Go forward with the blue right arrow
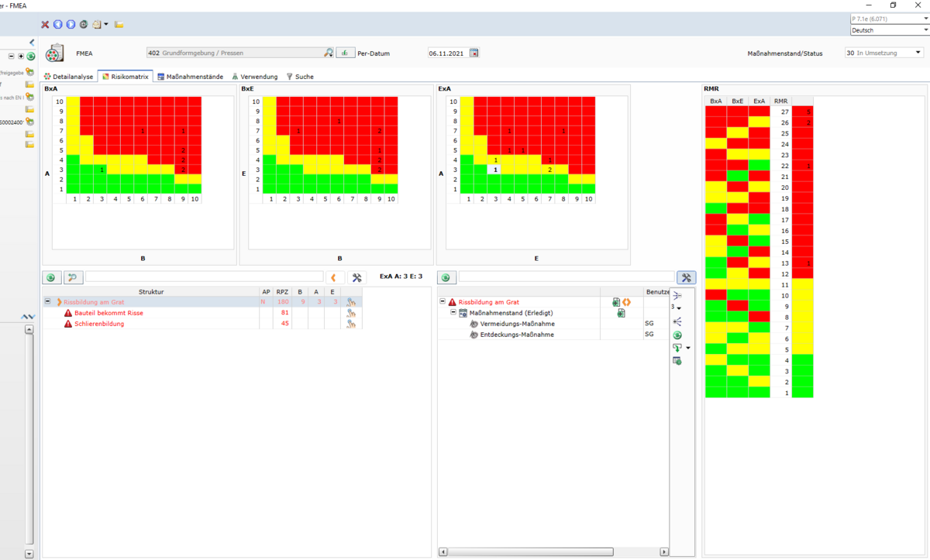 point(70,25)
